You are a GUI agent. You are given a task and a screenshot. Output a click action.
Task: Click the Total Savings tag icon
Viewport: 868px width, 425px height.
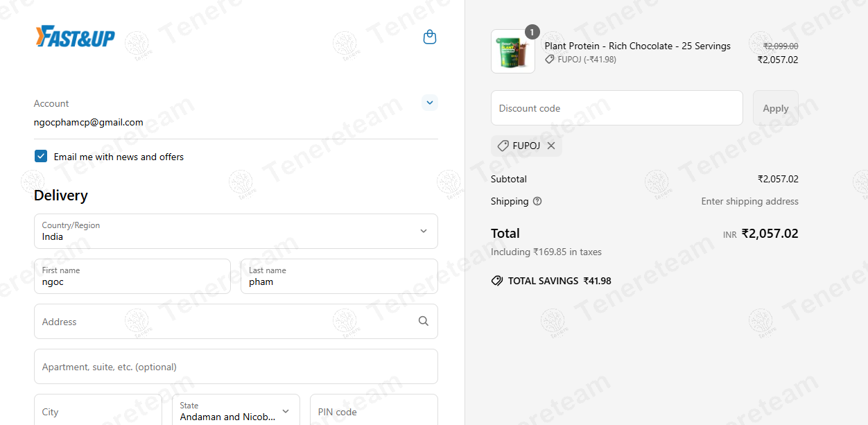[496, 281]
